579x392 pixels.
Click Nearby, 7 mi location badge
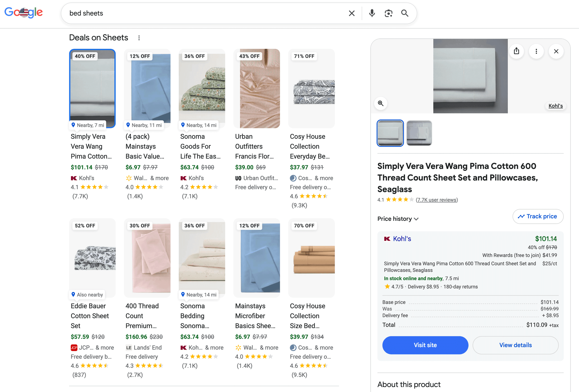[88, 125]
